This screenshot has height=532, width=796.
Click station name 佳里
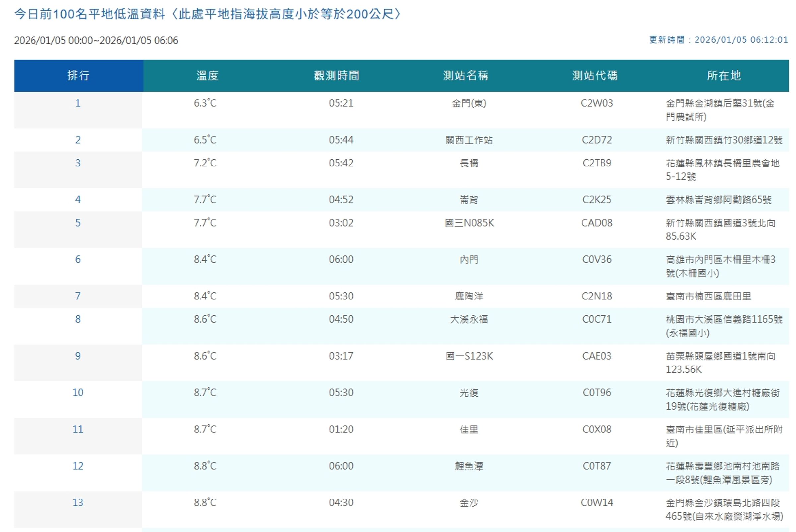(469, 430)
